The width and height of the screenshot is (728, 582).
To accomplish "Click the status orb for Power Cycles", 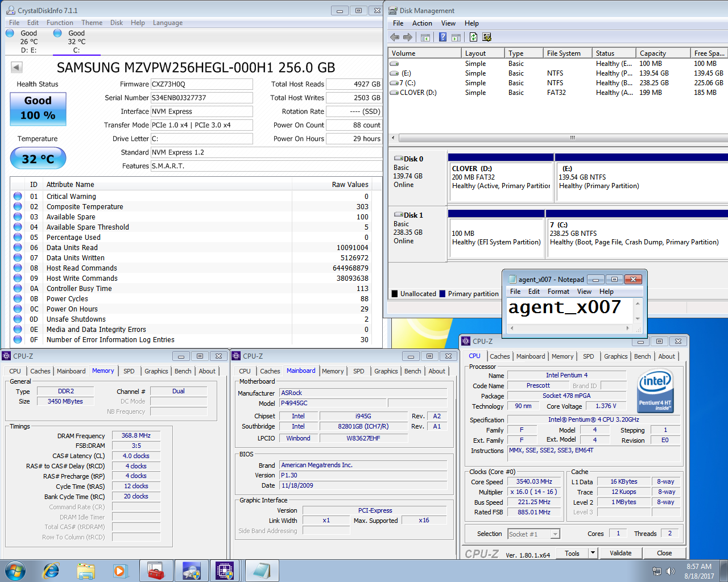I will tap(18, 299).
